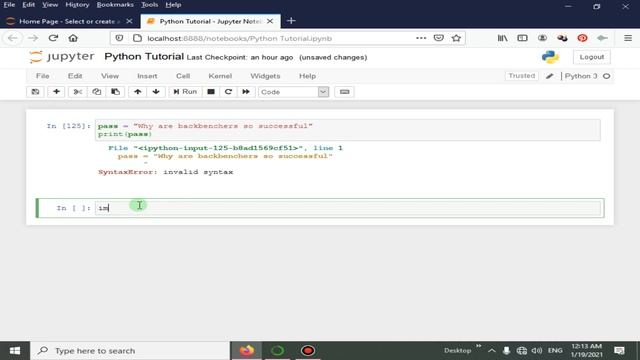This screenshot has height=360, width=640.
Task: Go forward in browser history
Action: coord(33,38)
